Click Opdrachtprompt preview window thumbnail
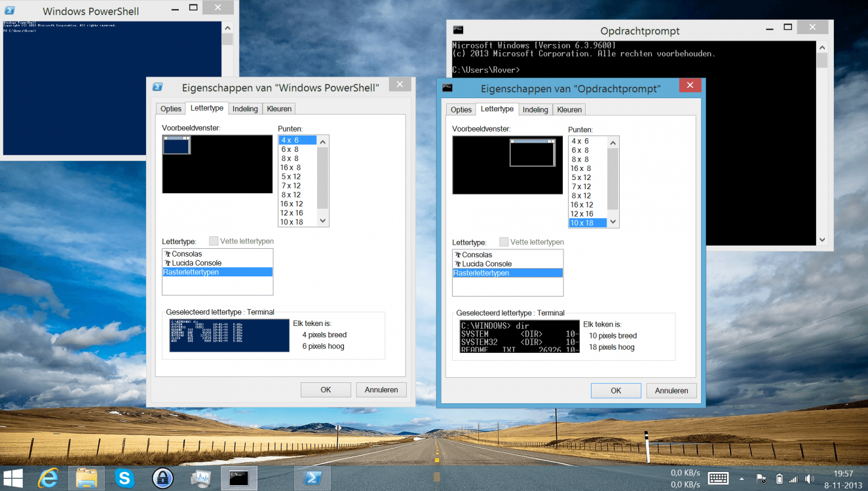Screen dimensions: 868x491 pos(533,153)
